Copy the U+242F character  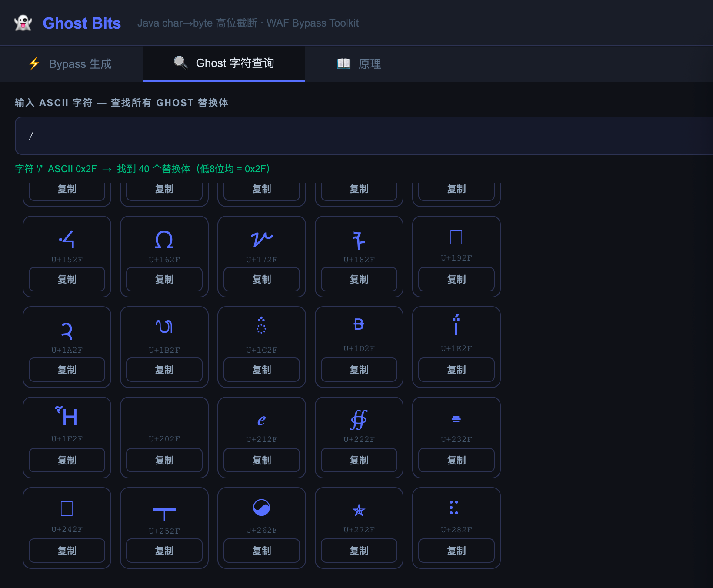coord(67,551)
